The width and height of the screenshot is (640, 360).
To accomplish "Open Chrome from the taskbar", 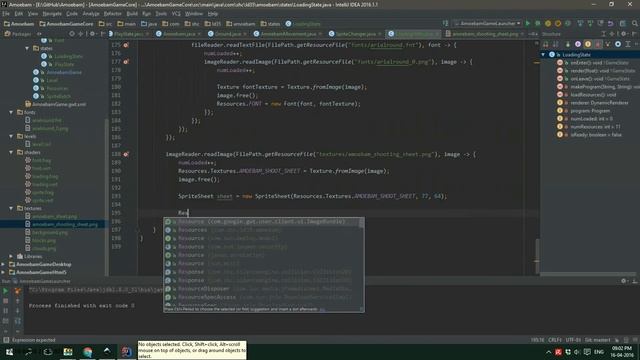I will coord(88,351).
